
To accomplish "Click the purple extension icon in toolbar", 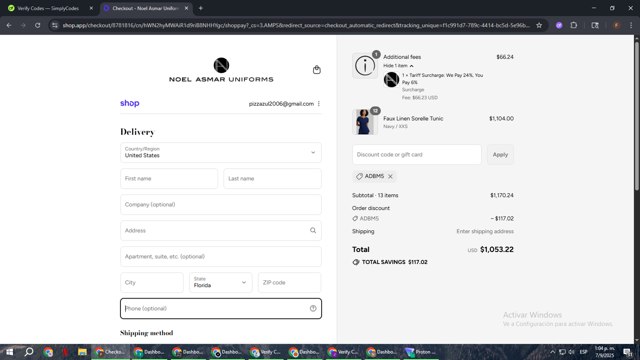I will tap(559, 25).
